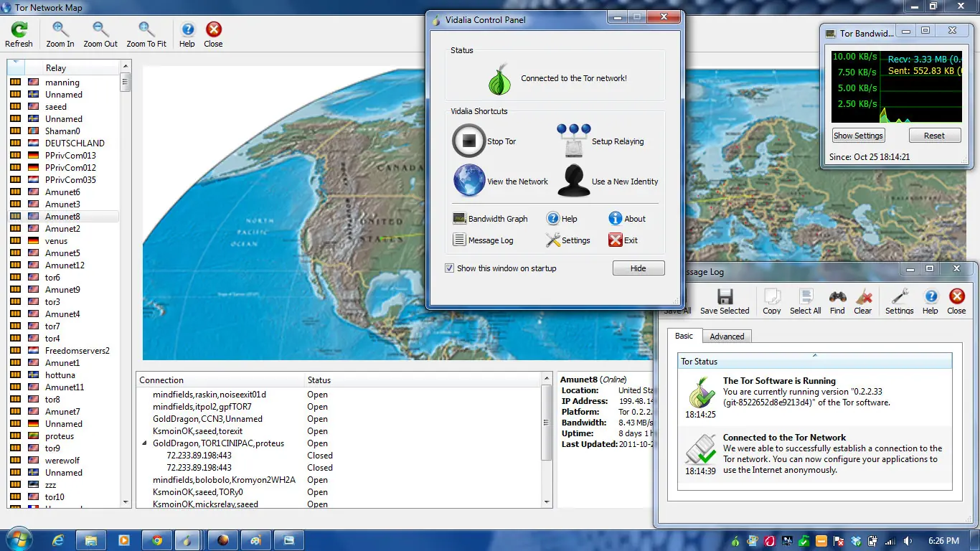Image resolution: width=980 pixels, height=551 pixels.
Task: Click Save Selected in Message Log toolbar
Action: (x=725, y=301)
